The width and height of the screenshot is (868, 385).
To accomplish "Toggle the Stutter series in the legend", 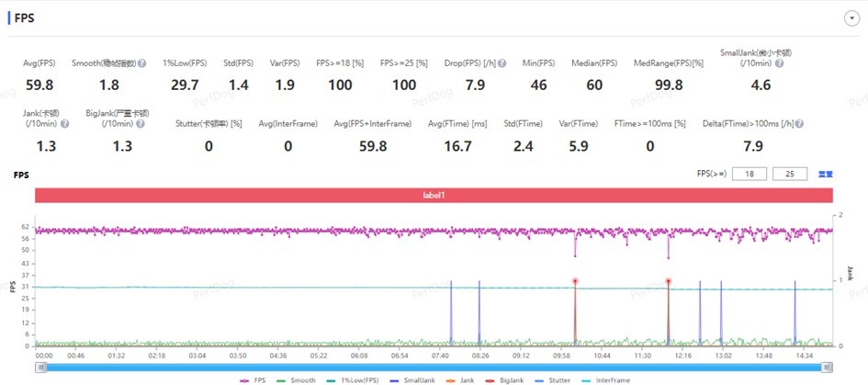I will [x=552, y=380].
